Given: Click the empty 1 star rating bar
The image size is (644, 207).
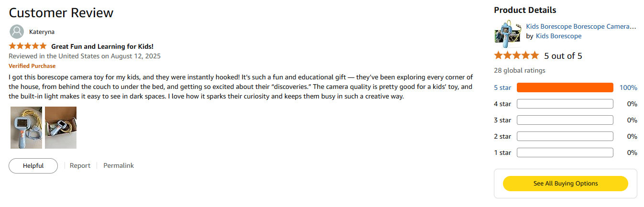Looking at the screenshot, I should [x=565, y=153].
